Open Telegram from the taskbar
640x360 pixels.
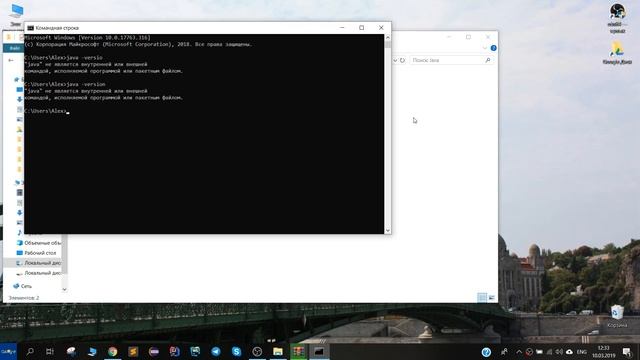tap(216, 351)
